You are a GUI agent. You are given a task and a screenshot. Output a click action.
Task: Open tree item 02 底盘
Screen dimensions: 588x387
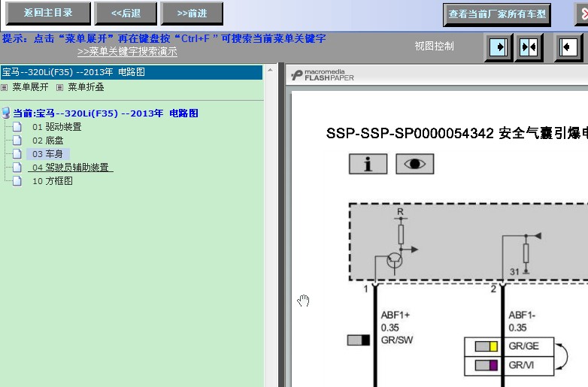tap(48, 141)
